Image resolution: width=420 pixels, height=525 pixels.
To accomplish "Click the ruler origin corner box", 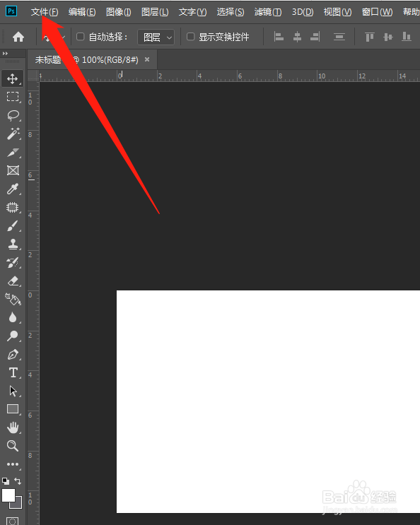I will [33, 76].
